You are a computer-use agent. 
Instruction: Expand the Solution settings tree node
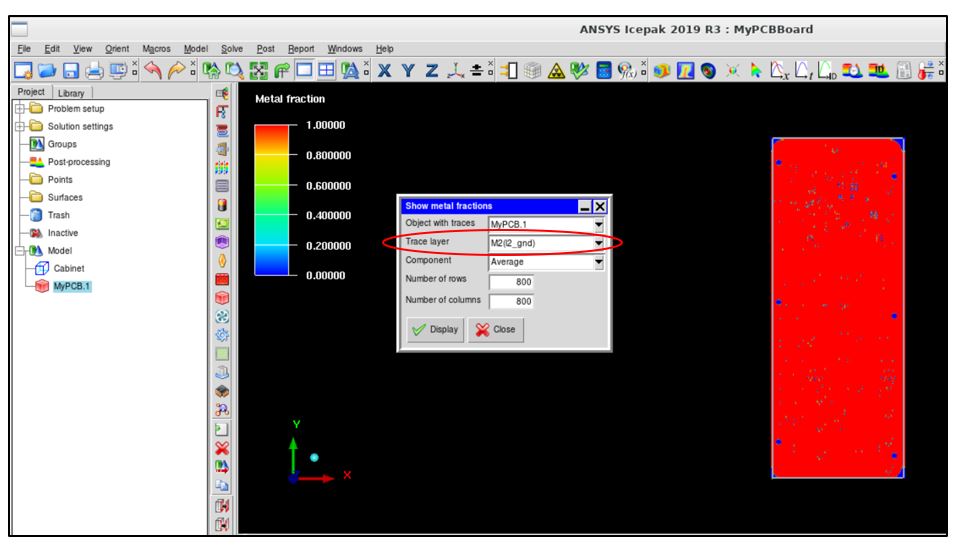pos(20,126)
